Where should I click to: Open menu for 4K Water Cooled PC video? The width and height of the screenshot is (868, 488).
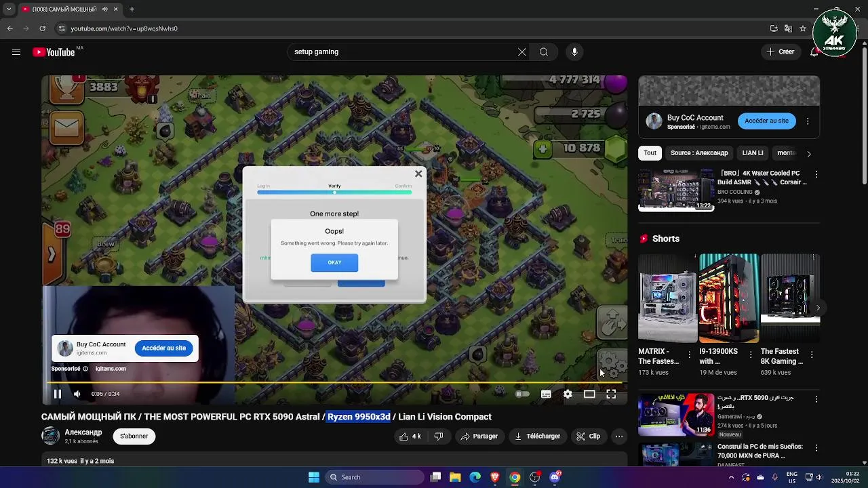tap(816, 174)
